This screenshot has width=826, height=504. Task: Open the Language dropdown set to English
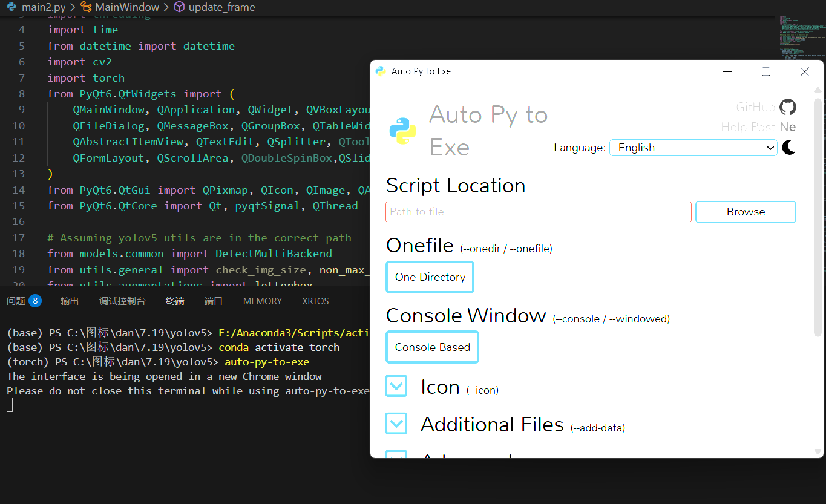click(693, 148)
